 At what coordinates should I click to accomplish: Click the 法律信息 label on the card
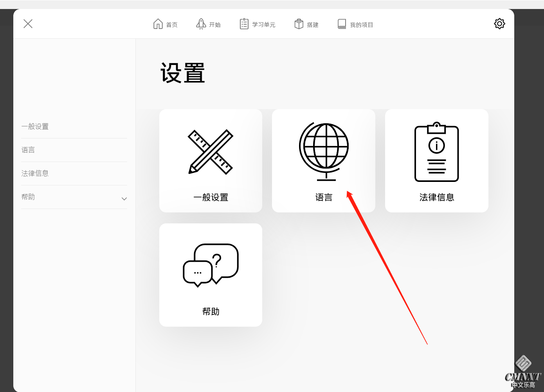point(436,197)
